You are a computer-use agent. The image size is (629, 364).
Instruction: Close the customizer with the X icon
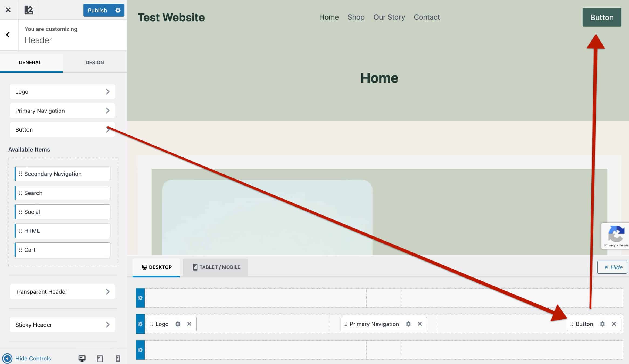pyautogui.click(x=8, y=10)
